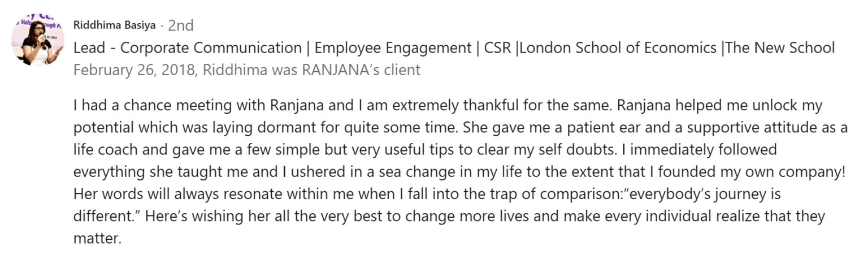Select the 'Lead - Corporate Communication' headline text
Screen dimensions: 868x255
pos(187,48)
